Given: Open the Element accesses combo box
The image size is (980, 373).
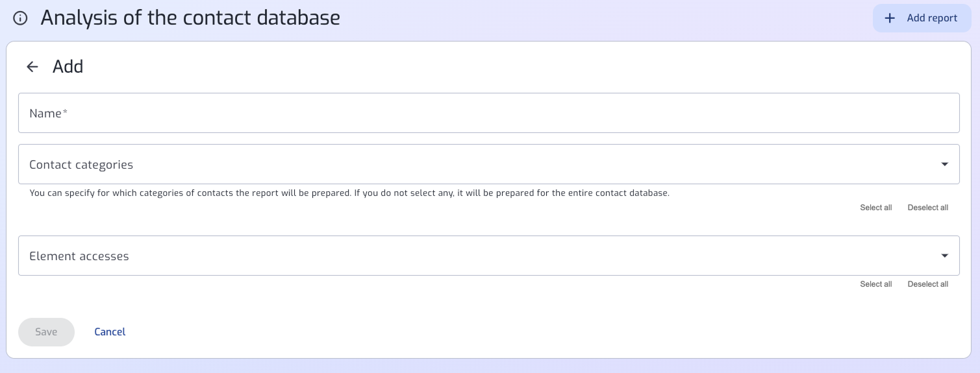Looking at the screenshot, I should tap(488, 256).
